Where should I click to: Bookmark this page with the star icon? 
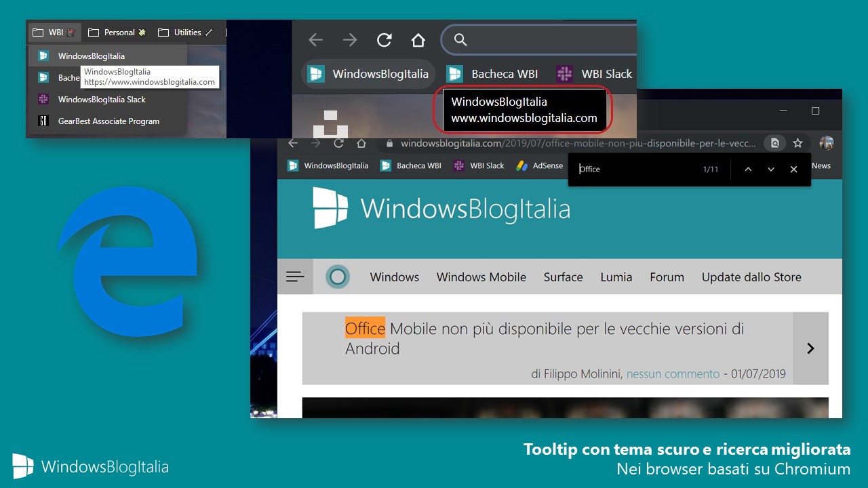(x=798, y=143)
